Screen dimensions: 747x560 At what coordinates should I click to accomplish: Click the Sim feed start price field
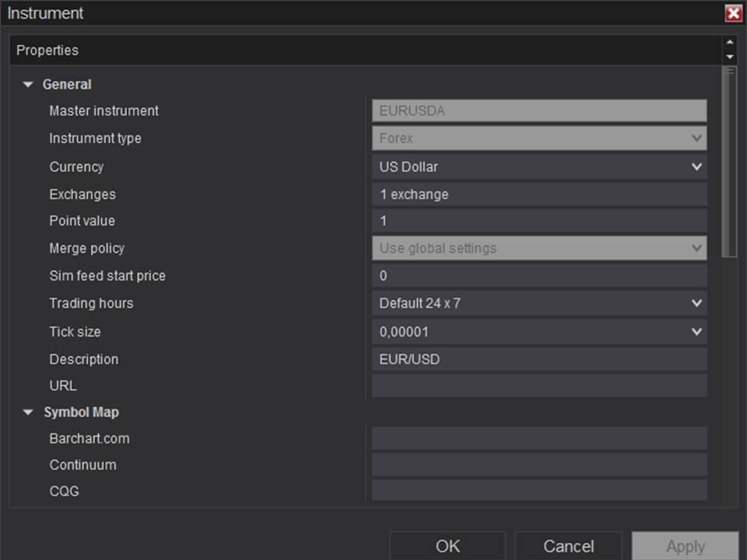pos(539,275)
